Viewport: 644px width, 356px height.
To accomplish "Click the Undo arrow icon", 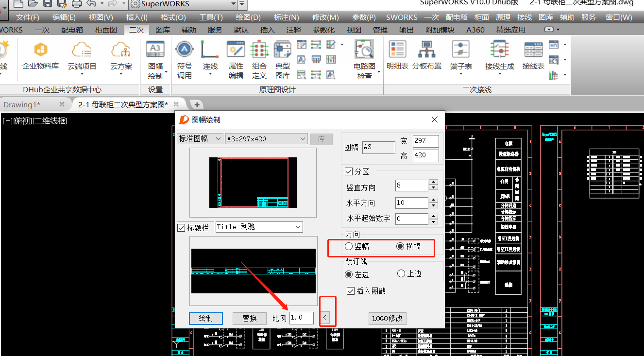I will (91, 3).
